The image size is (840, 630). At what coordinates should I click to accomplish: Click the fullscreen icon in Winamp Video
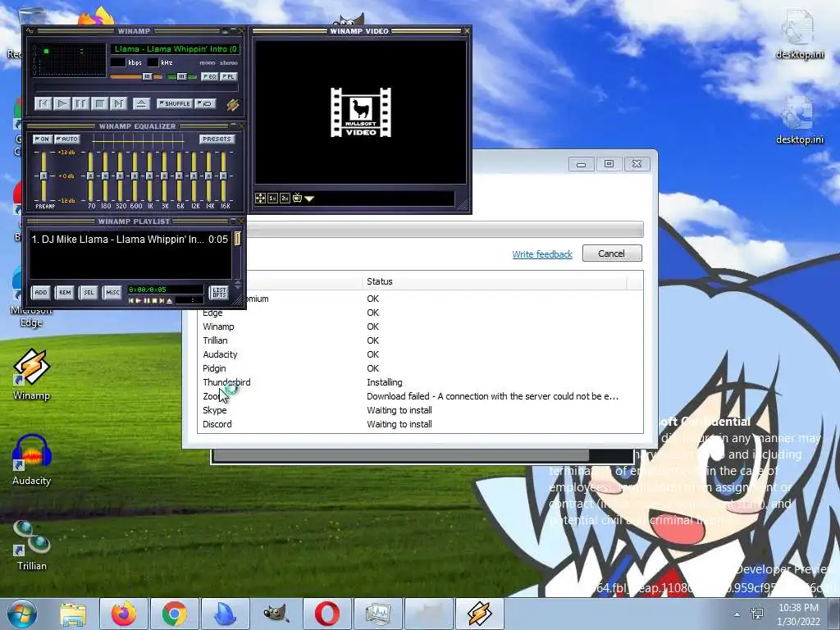pyautogui.click(x=260, y=199)
